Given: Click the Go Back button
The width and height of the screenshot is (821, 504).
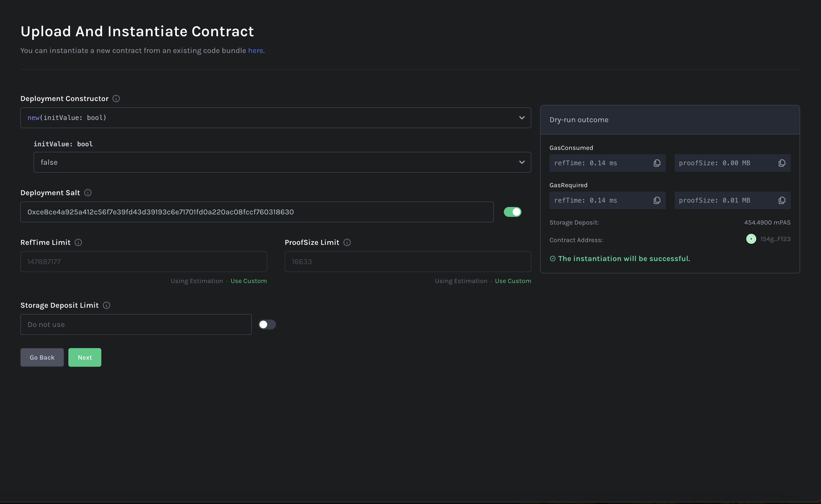Looking at the screenshot, I should pos(42,358).
